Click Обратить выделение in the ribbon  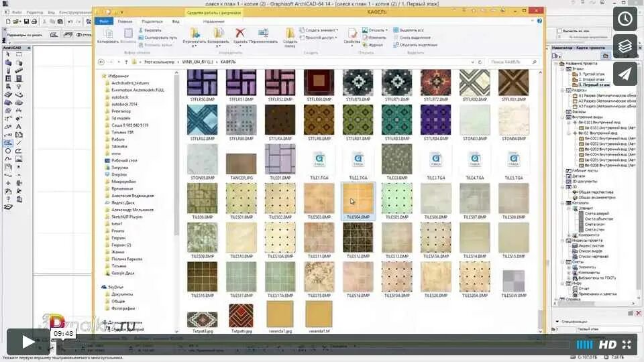click(415, 45)
